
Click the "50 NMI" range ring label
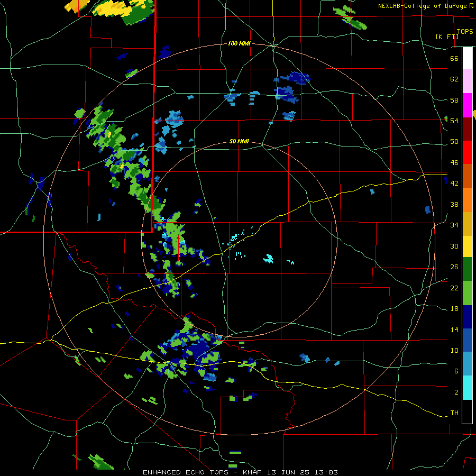(239, 141)
